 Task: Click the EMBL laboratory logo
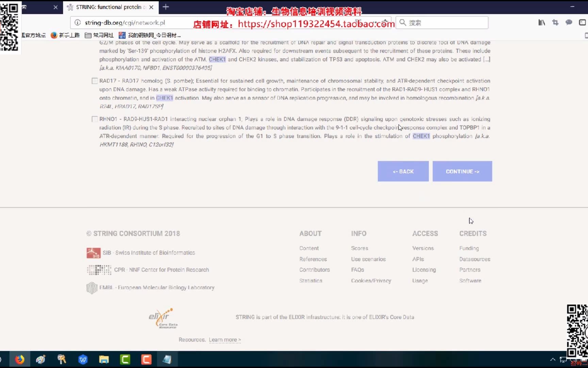[92, 288]
